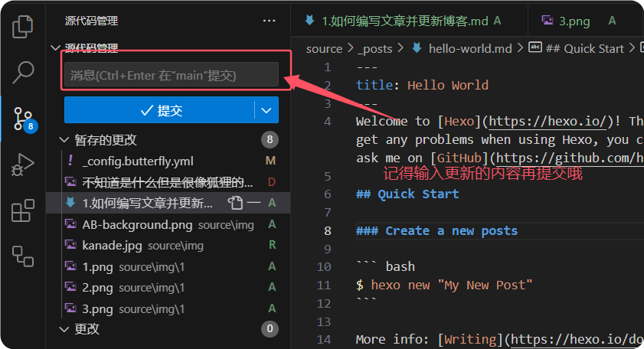Collapse the 暂存的更改 group

click(x=64, y=140)
